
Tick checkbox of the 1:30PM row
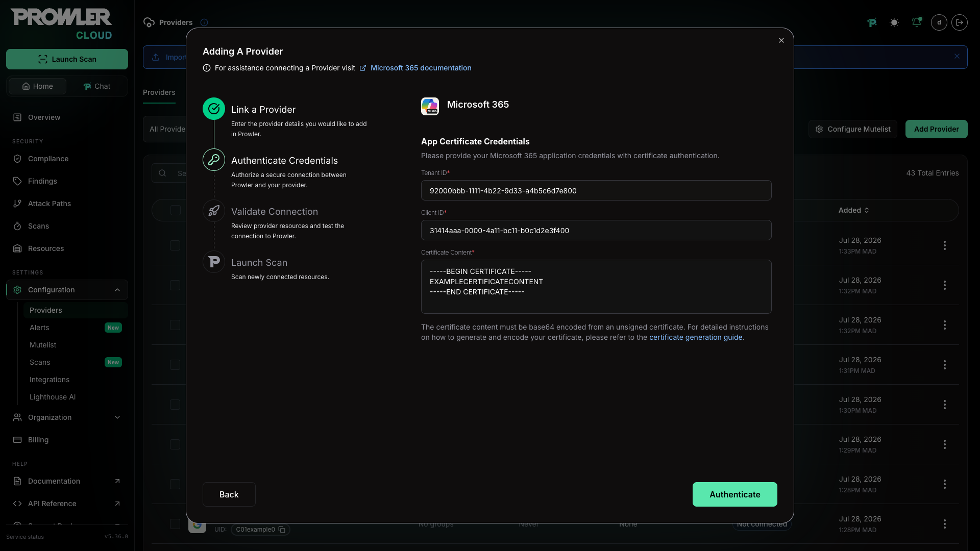(x=175, y=405)
